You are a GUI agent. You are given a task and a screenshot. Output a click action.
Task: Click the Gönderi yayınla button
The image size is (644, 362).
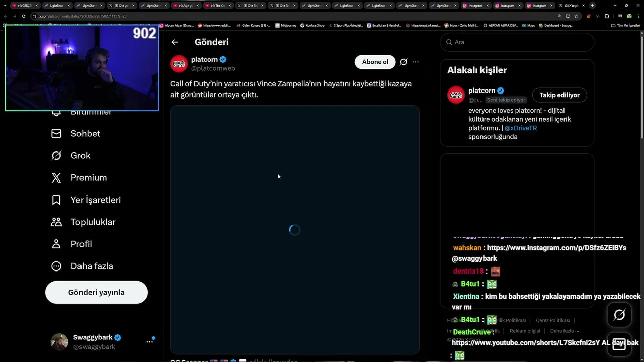[97, 292]
